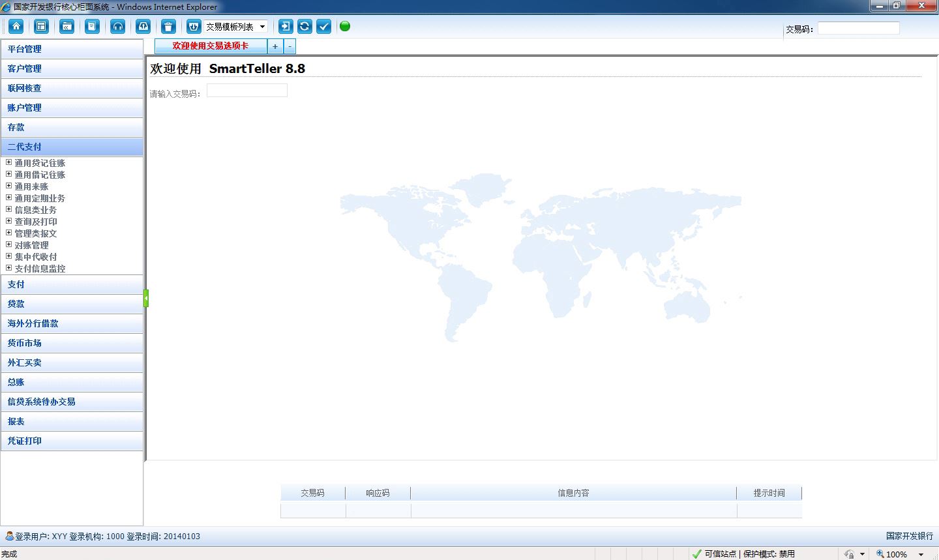
Task: Click the headphones toolbar icon
Action: pos(117,26)
